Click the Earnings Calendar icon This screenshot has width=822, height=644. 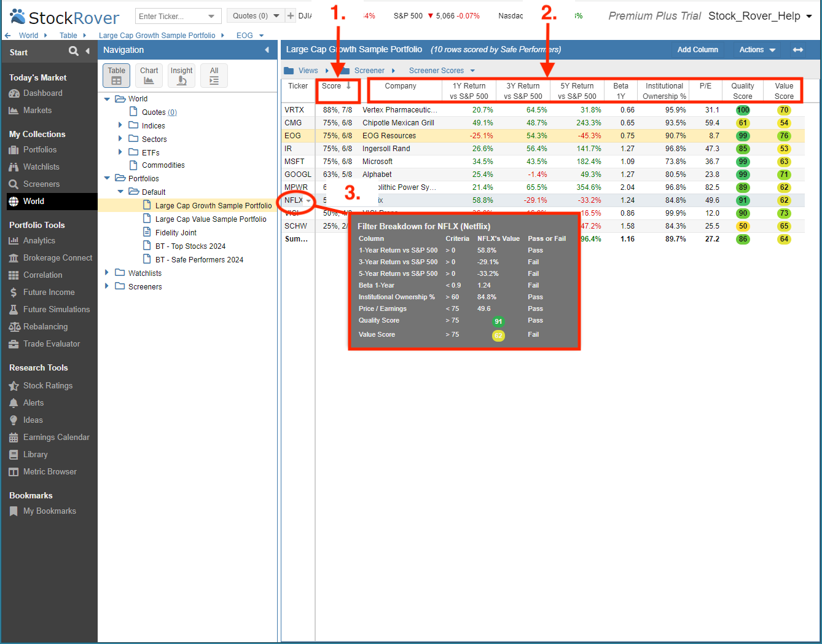pyautogui.click(x=14, y=438)
